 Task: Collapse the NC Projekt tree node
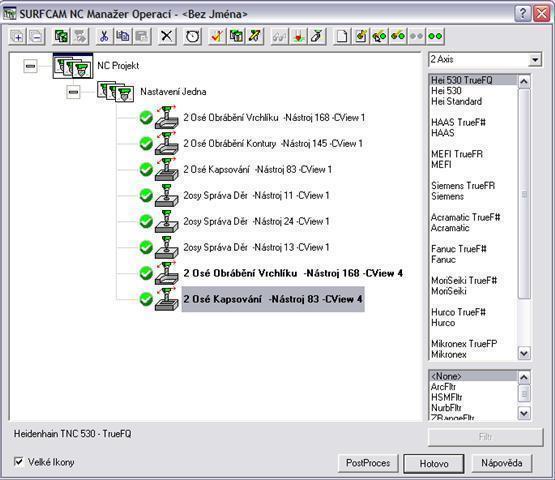pos(30,66)
